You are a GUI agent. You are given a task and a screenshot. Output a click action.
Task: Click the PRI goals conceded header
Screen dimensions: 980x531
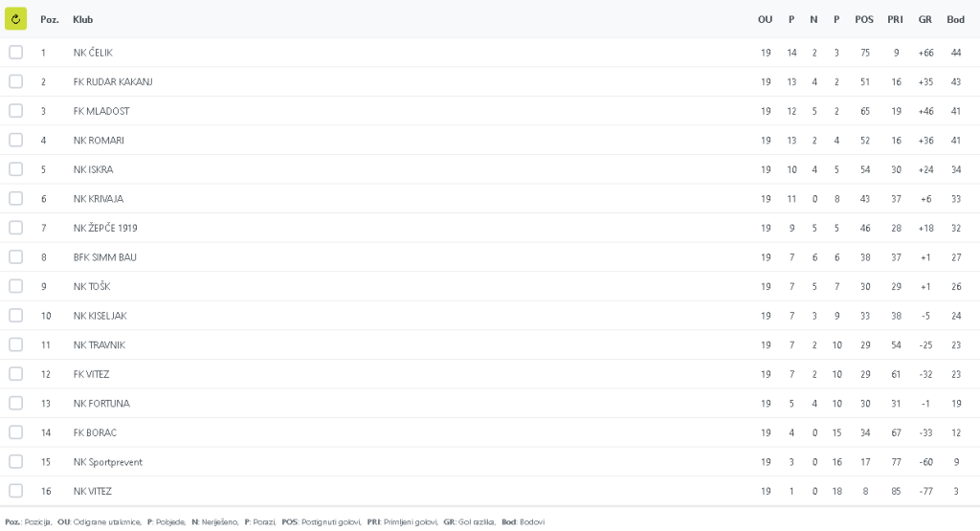click(x=895, y=20)
